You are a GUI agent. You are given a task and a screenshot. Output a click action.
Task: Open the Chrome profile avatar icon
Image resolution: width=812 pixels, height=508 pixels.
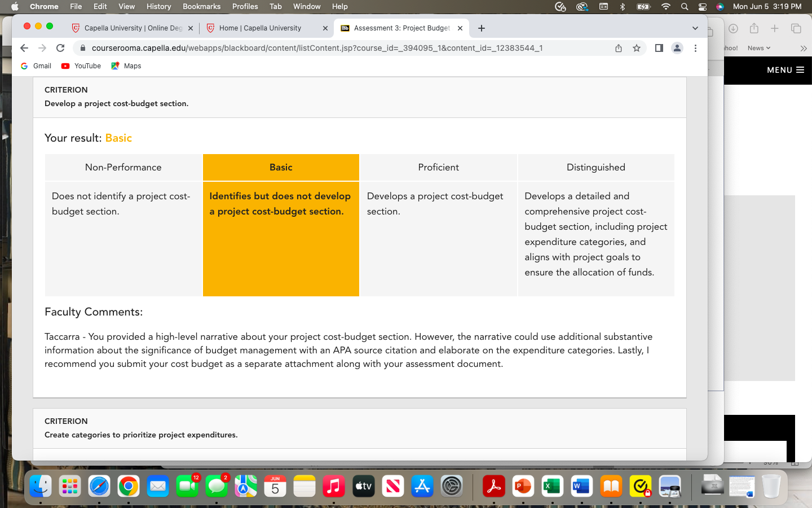677,48
